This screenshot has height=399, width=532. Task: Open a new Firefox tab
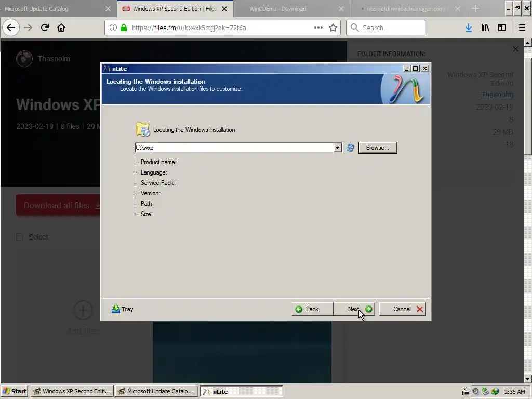click(475, 9)
